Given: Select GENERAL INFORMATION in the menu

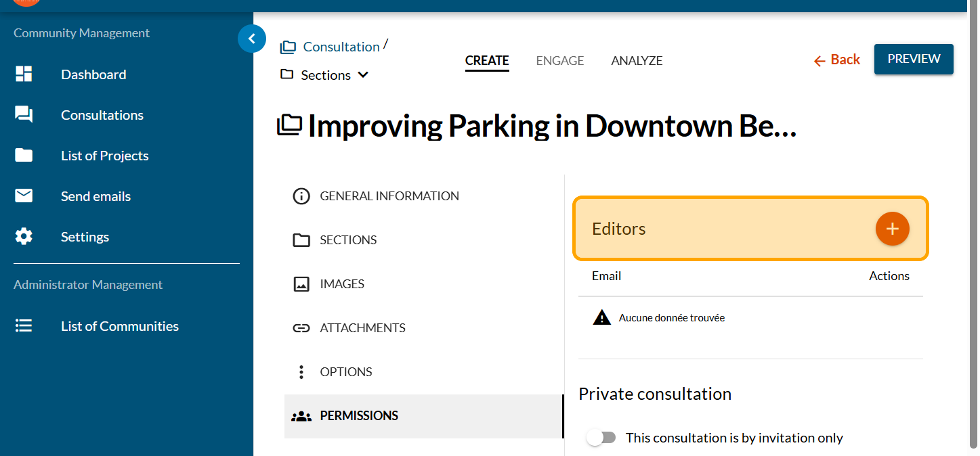Looking at the screenshot, I should pos(389,196).
